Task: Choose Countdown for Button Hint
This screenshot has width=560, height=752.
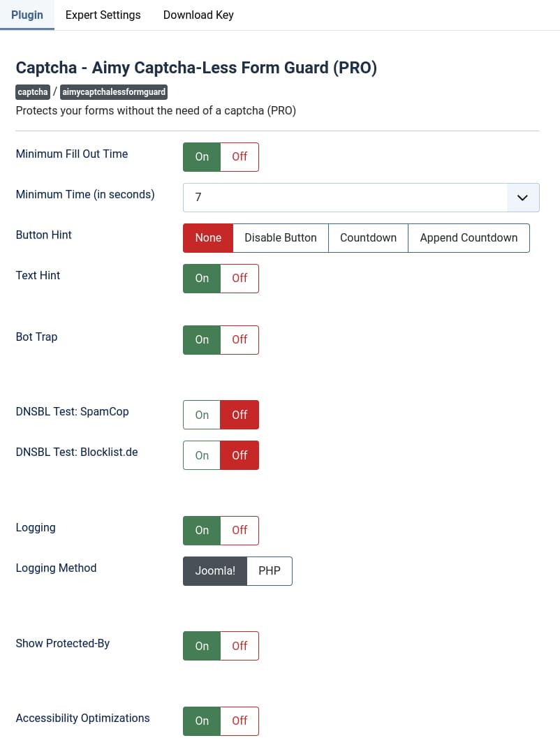Action: click(x=368, y=238)
